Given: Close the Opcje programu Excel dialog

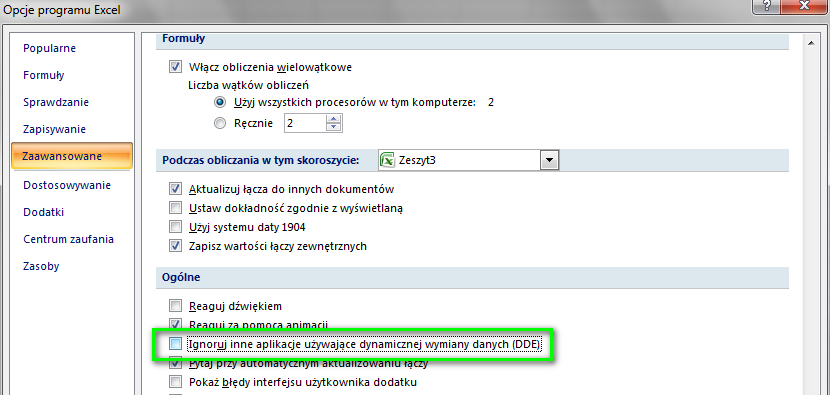Looking at the screenshot, I should click(x=804, y=6).
